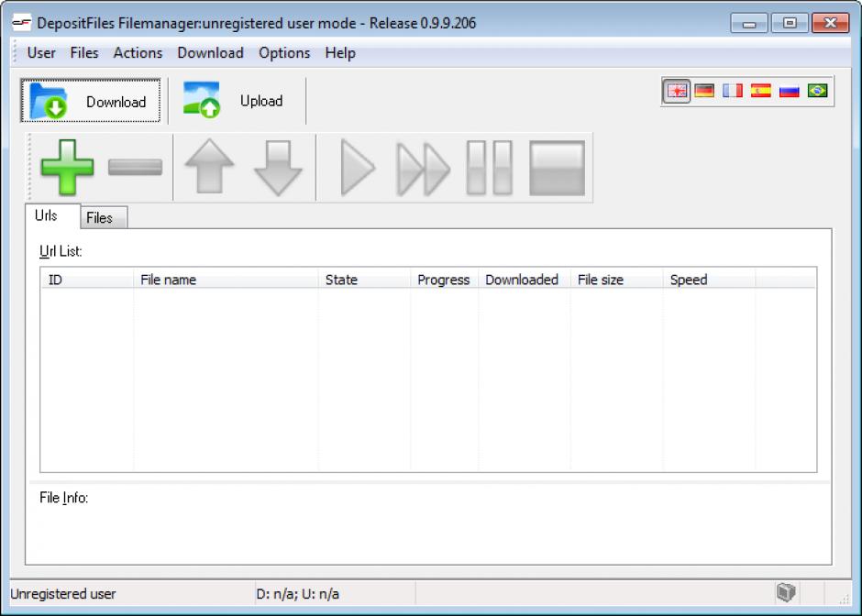Click the 'Url List:' label
The height and width of the screenshot is (616, 862).
click(61, 251)
